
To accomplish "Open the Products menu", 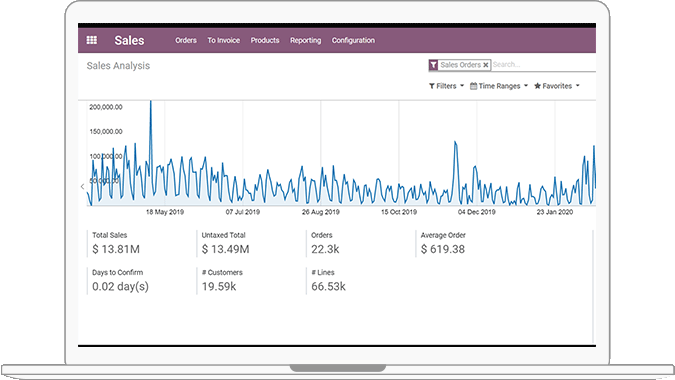I will click(265, 40).
